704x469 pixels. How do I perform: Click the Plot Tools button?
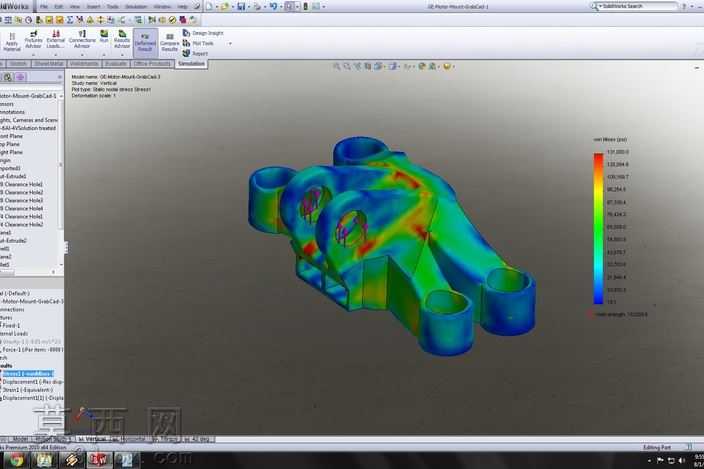[x=198, y=44]
